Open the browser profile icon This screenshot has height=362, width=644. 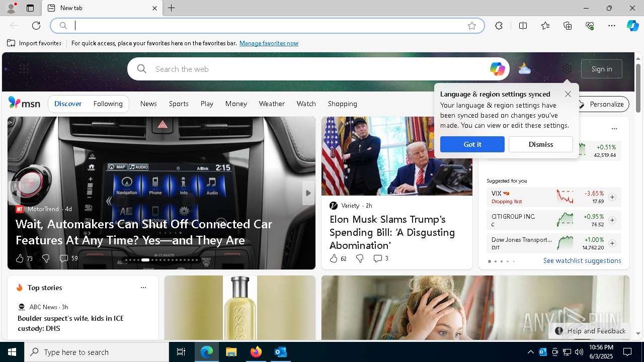coord(11,8)
